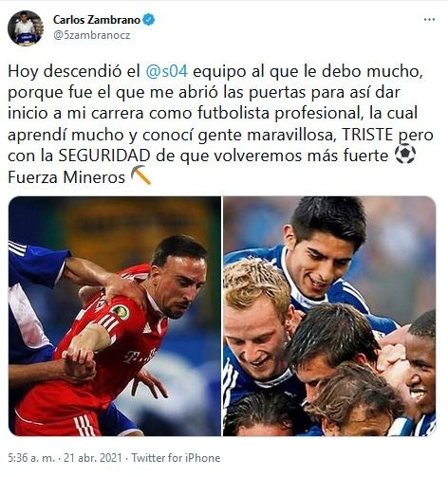Follow the @s04 mention link
448x477 pixels.
click(x=167, y=72)
